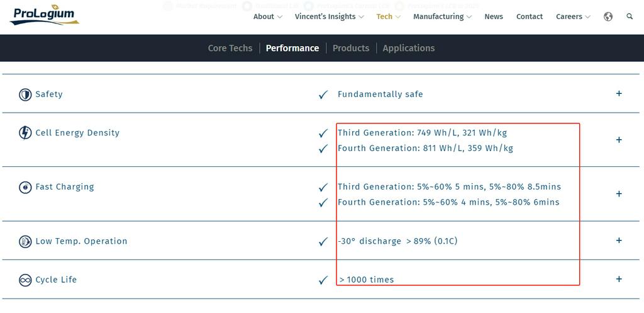Expand the Safety row with plus
This screenshot has height=313, width=644.
[619, 94]
